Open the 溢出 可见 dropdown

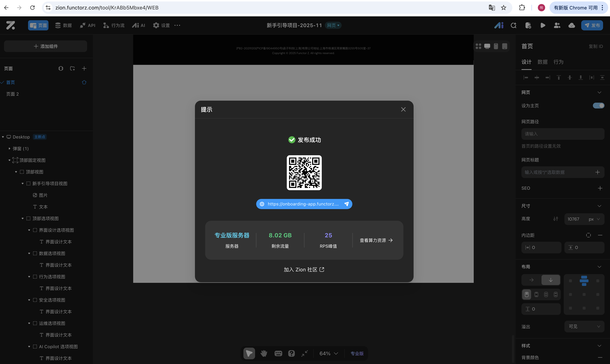584,327
